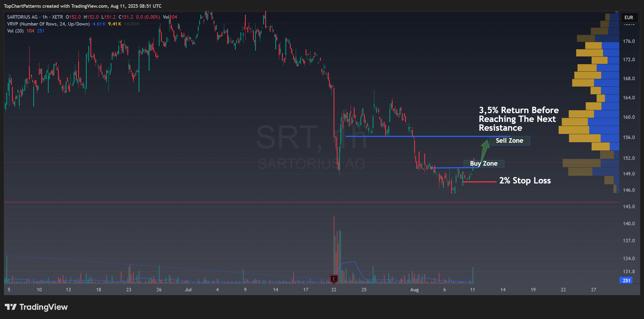Select the Vol (20) indicator legend

click(x=15, y=31)
